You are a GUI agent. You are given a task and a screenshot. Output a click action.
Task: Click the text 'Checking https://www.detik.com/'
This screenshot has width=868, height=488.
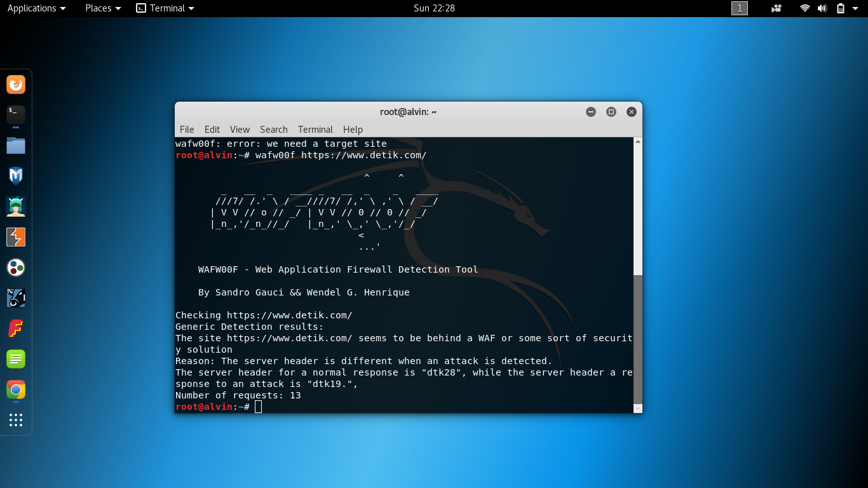pos(264,315)
